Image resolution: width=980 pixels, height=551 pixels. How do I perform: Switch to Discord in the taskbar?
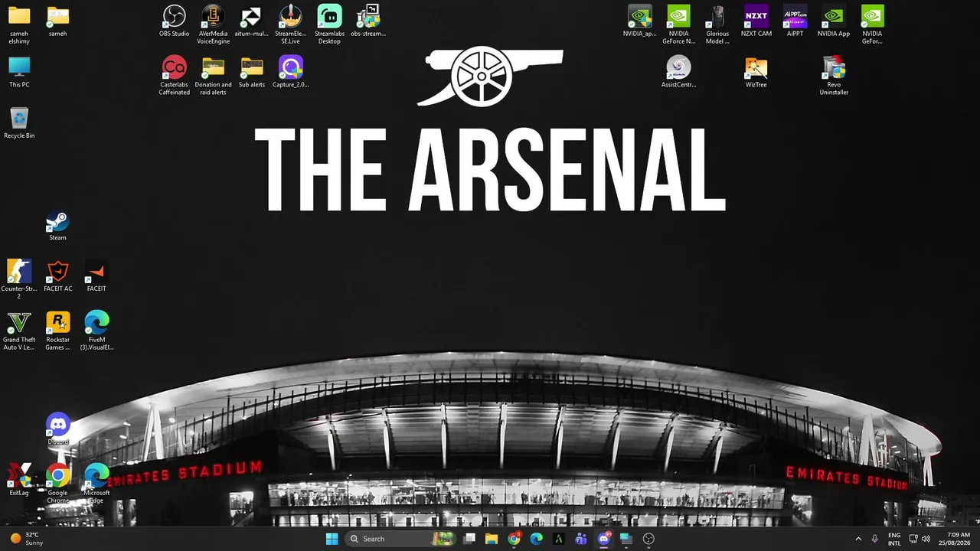603,539
